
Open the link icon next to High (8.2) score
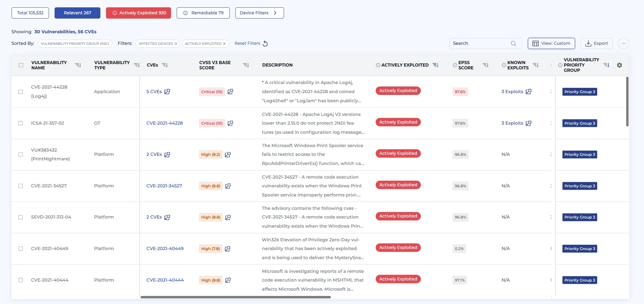pyautogui.click(x=228, y=154)
